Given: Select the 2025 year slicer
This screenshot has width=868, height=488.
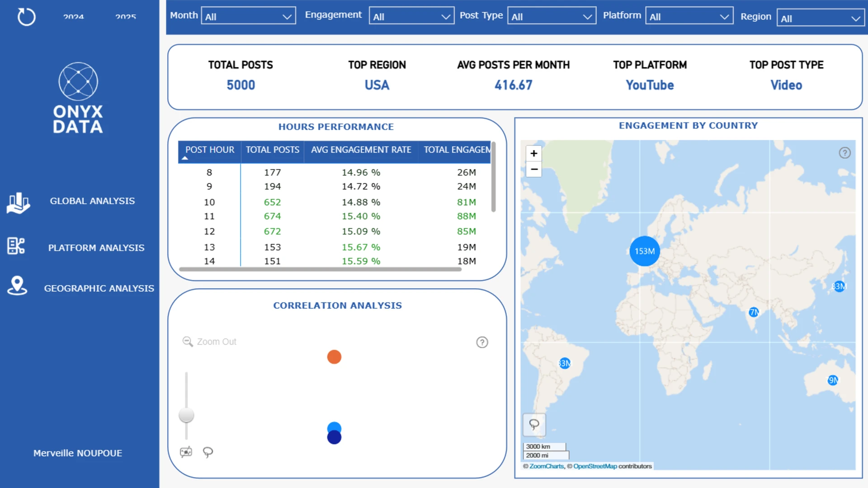Looking at the screenshot, I should (125, 17).
